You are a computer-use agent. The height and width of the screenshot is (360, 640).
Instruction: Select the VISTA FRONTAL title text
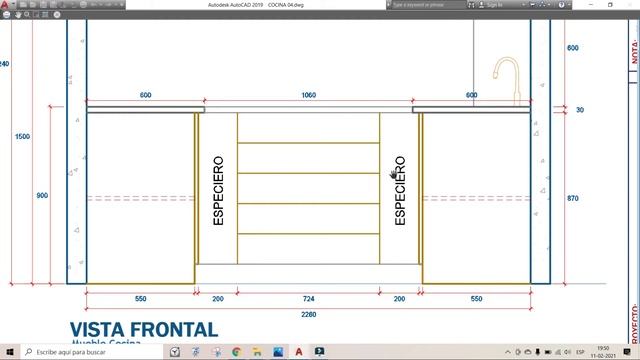(x=144, y=330)
